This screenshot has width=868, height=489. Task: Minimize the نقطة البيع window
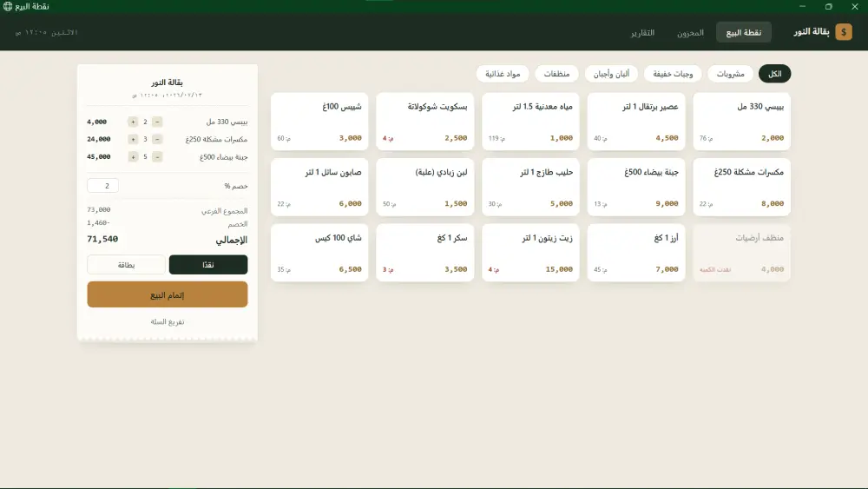pyautogui.click(x=802, y=6)
